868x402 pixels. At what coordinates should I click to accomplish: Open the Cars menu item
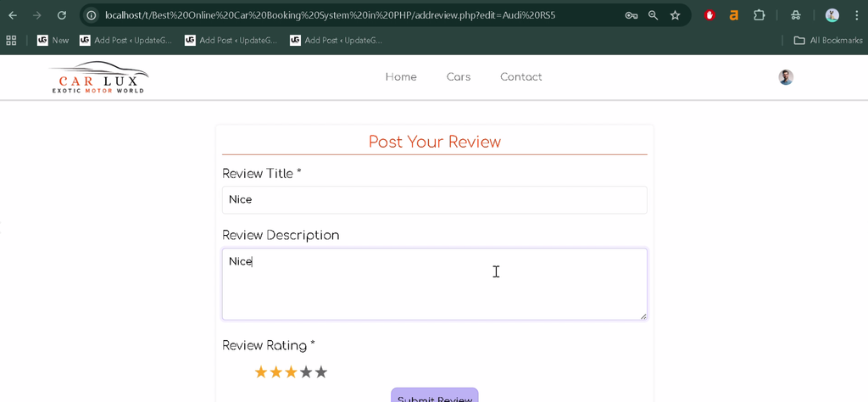pyautogui.click(x=459, y=77)
